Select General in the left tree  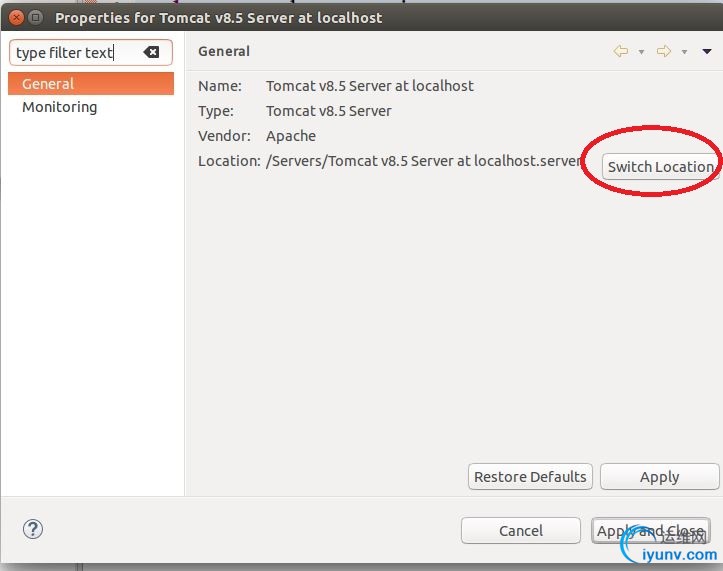click(91, 83)
